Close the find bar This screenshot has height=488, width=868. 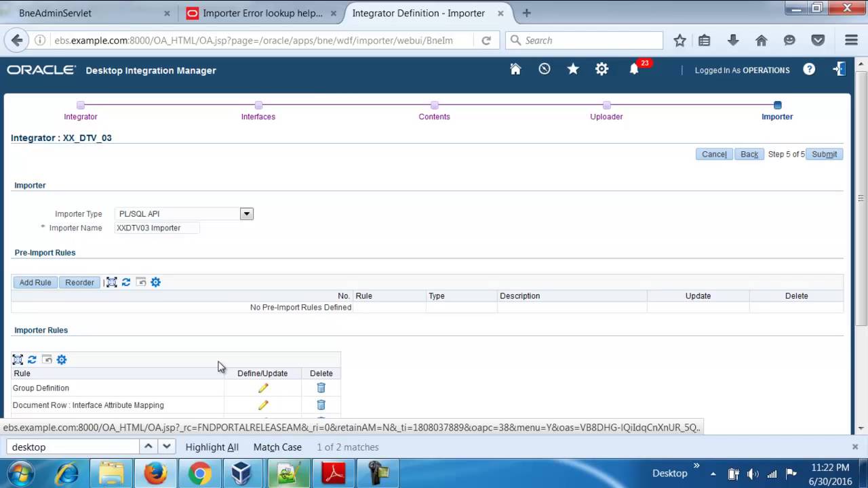[x=855, y=447]
